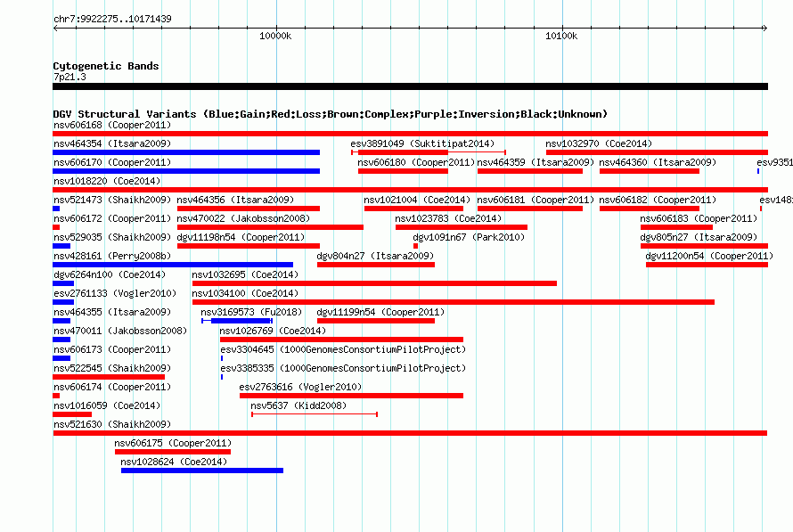Click nsv606174 (Cooper2011) label
The image size is (793, 532).
coord(112,387)
